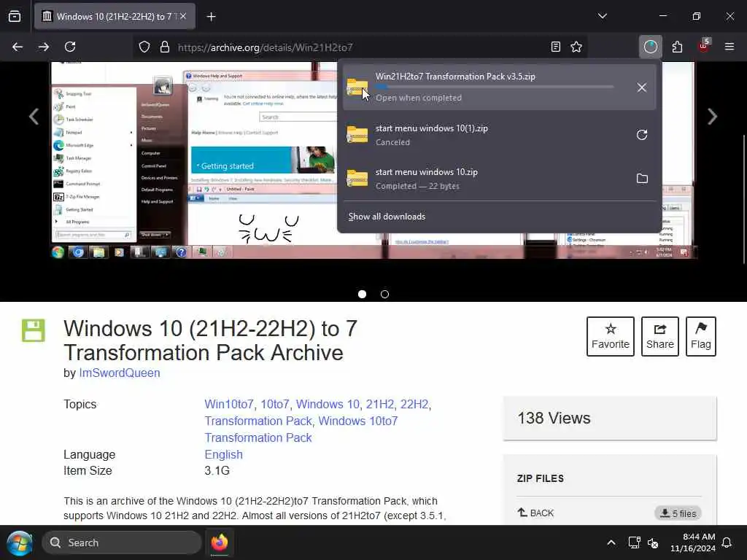Reload the current page
747x560 pixels.
click(70, 47)
